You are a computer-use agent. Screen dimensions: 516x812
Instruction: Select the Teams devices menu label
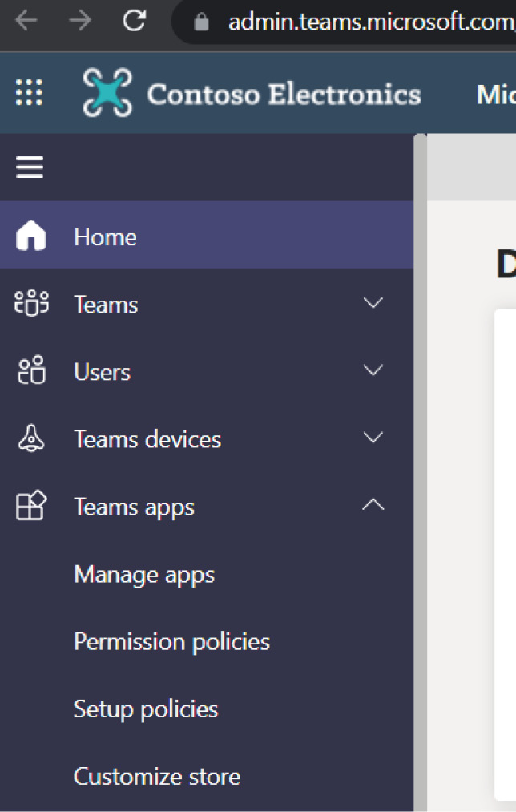coord(147,439)
